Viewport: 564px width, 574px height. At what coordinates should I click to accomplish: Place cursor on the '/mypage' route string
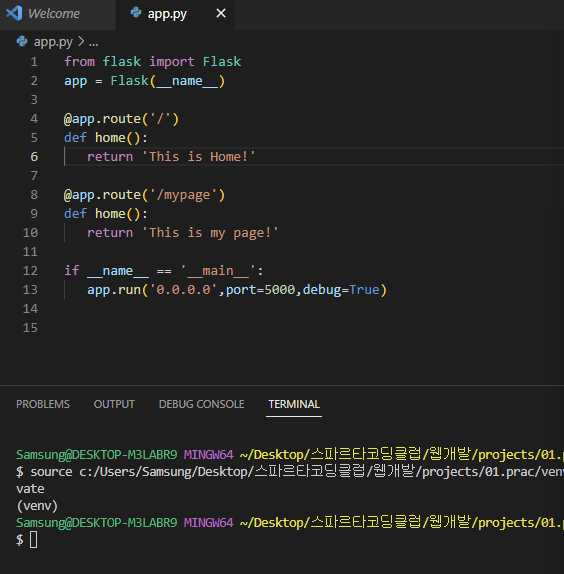click(183, 195)
